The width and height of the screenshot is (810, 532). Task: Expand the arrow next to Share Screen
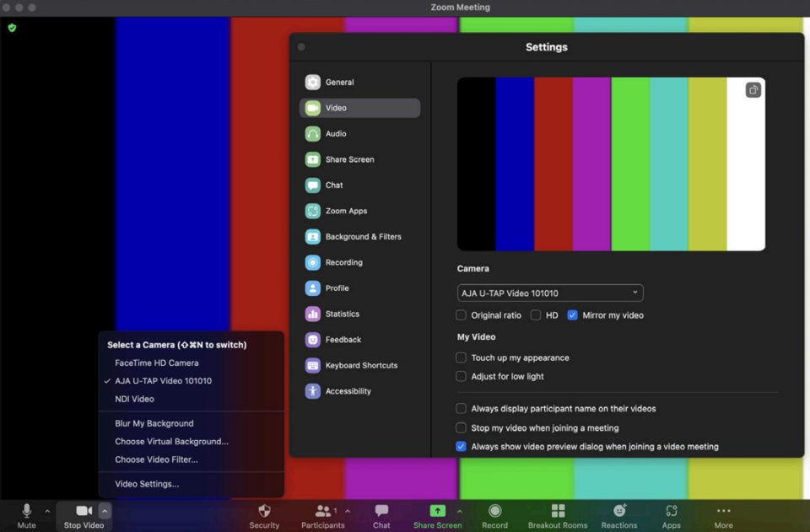tap(460, 511)
